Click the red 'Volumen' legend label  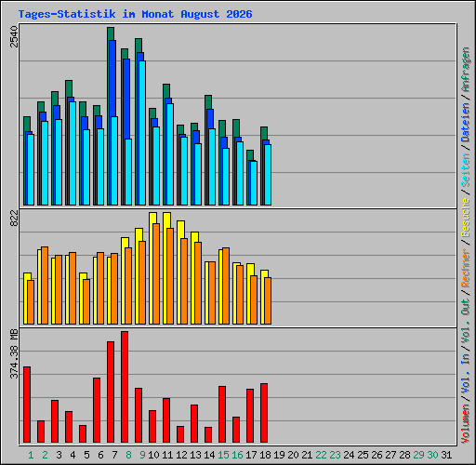[x=466, y=424]
